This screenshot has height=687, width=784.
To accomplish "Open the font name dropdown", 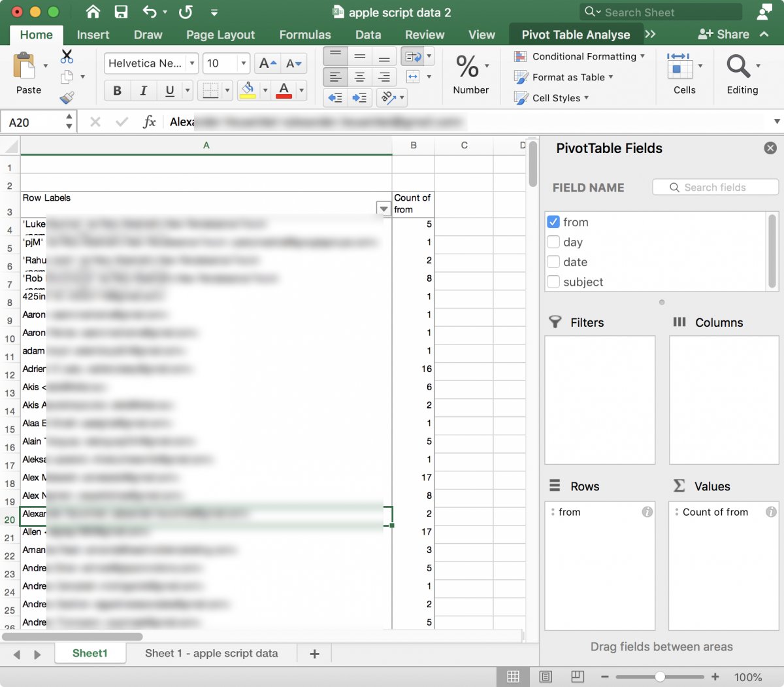I will [190, 63].
